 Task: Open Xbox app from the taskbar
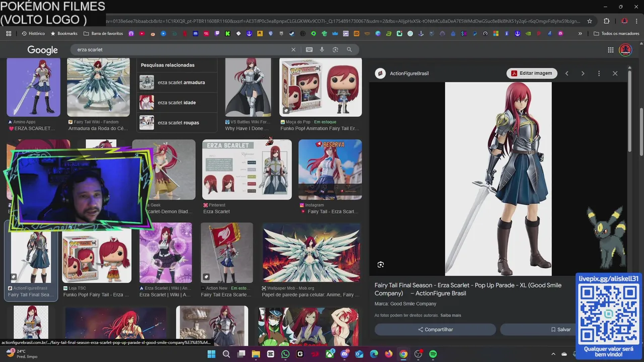[x=330, y=354]
